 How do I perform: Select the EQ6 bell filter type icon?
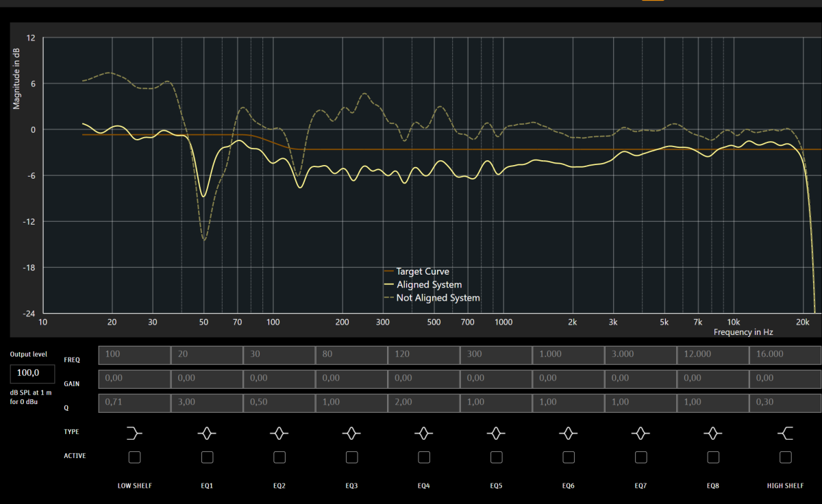point(569,432)
